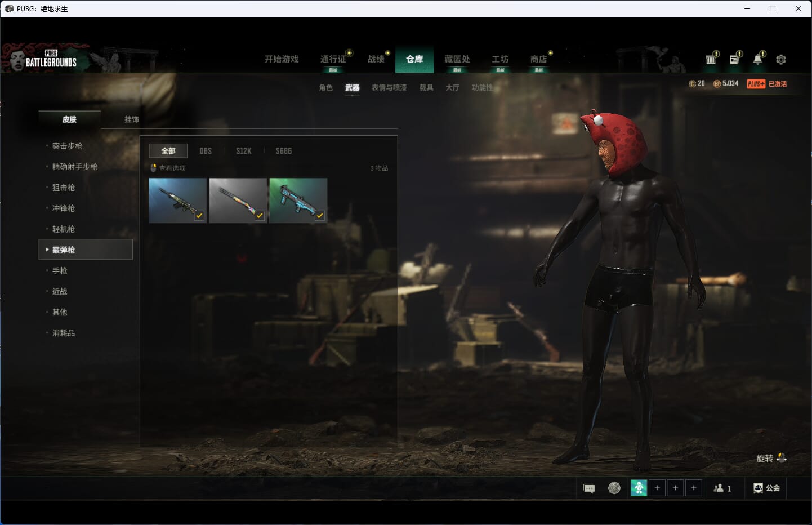Viewport: 812px width, 525px height.
Task: Select the 挂饰 charms tab
Action: [132, 119]
